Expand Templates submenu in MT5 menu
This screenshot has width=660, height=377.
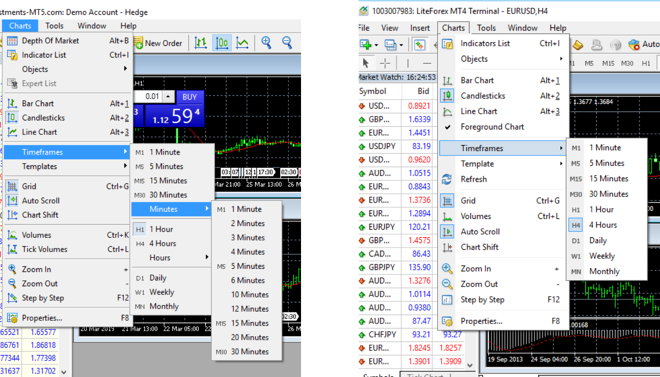[x=67, y=167]
